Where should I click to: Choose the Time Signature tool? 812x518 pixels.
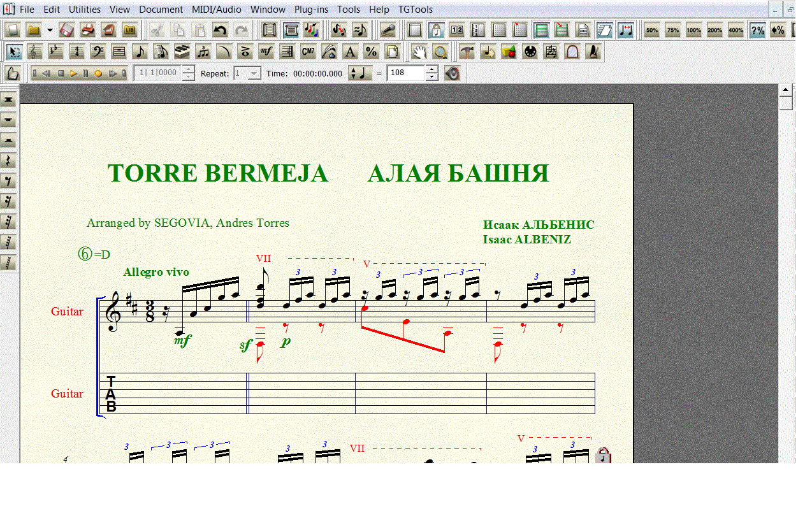click(77, 52)
